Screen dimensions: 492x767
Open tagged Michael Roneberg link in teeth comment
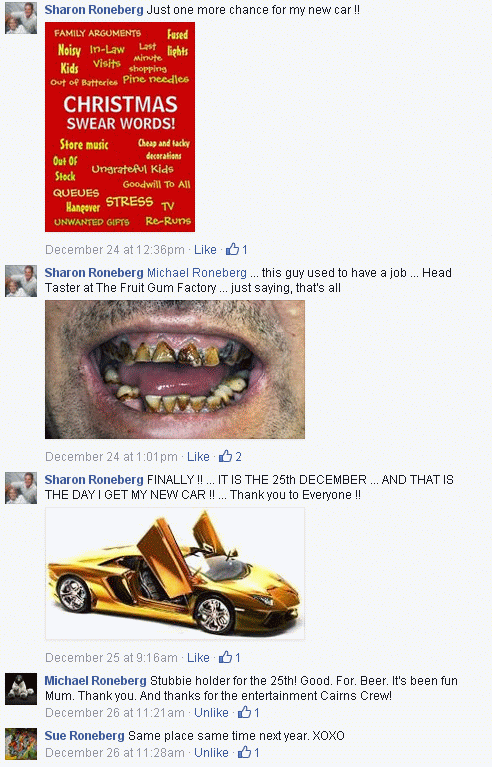[197, 272]
